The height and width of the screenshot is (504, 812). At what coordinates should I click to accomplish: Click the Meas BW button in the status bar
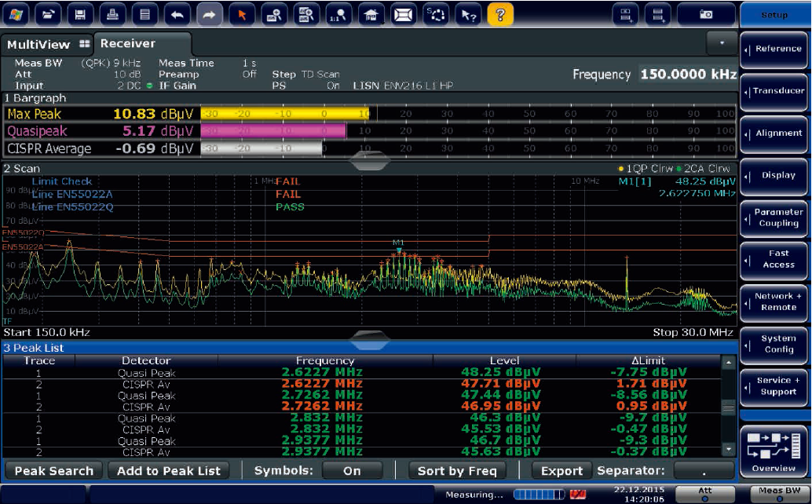point(779,493)
